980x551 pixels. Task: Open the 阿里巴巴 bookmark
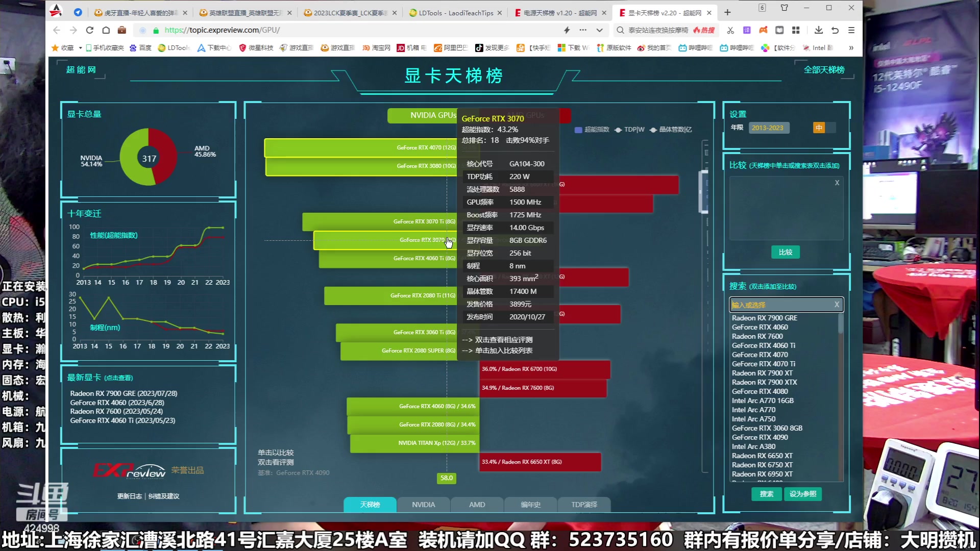pyautogui.click(x=451, y=47)
